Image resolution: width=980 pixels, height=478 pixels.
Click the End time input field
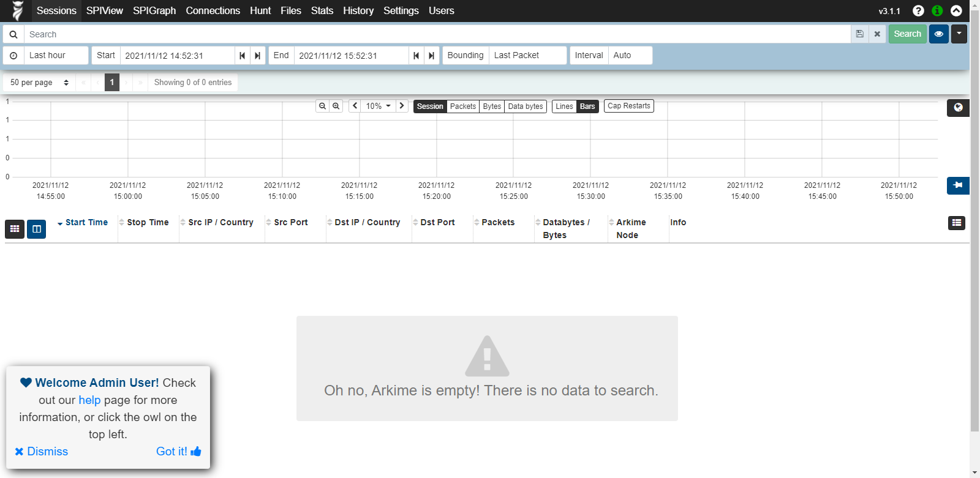point(352,55)
